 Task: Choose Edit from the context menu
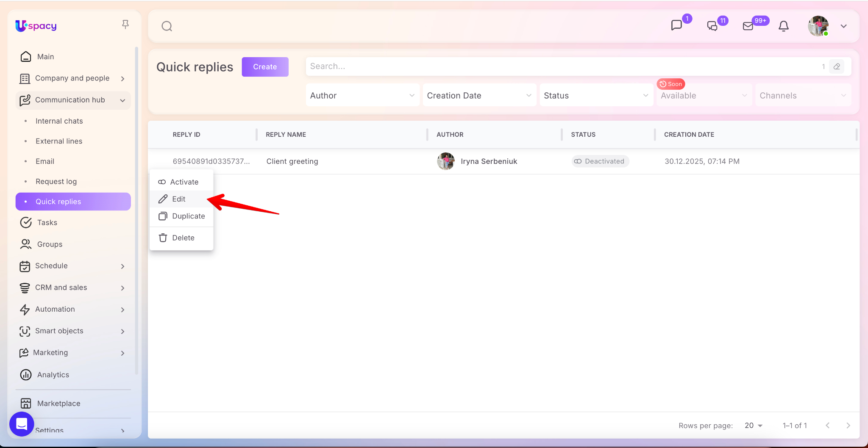pos(179,199)
